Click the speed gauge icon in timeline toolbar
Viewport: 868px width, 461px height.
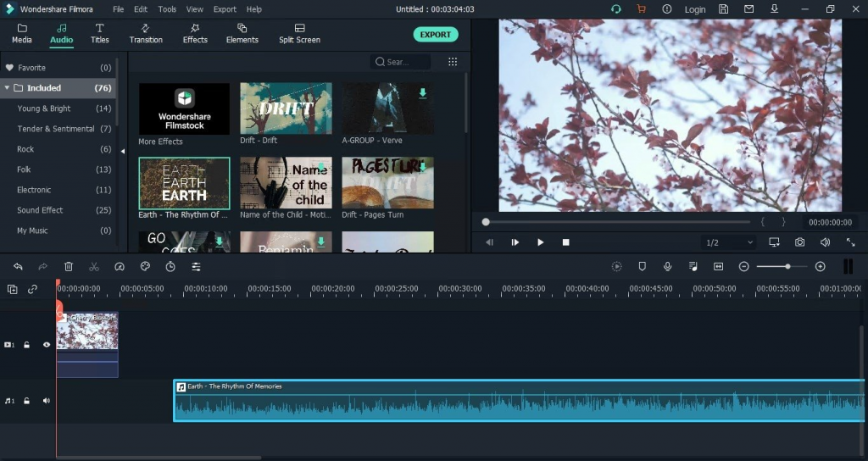click(120, 267)
